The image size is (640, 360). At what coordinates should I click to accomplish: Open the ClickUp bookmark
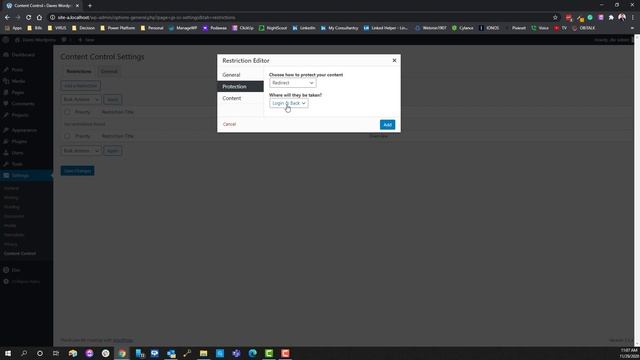pos(243,28)
